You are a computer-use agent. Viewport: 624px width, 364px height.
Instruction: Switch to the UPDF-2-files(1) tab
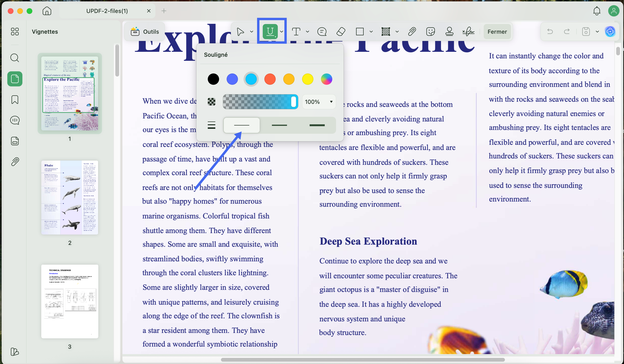coord(107,11)
